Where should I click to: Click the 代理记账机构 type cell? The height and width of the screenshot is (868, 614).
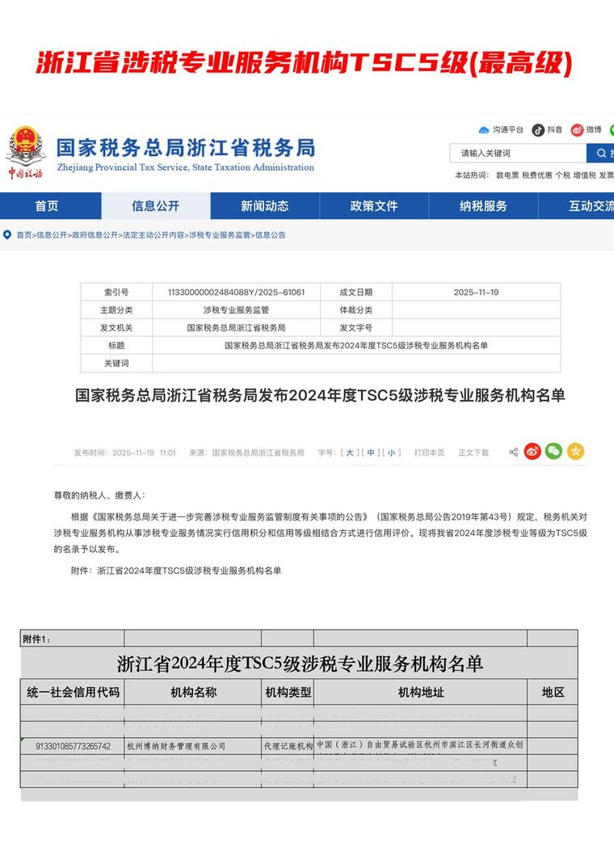pos(288,746)
